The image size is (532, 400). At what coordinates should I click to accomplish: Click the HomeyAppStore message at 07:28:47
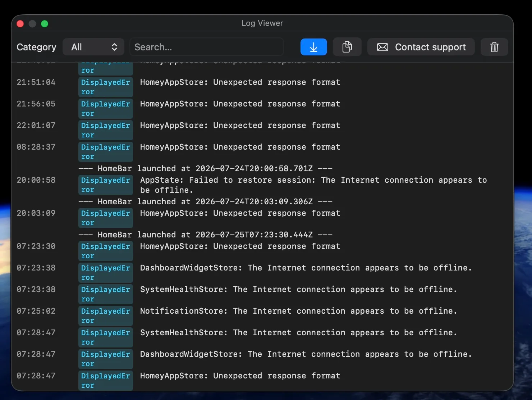[x=240, y=376]
